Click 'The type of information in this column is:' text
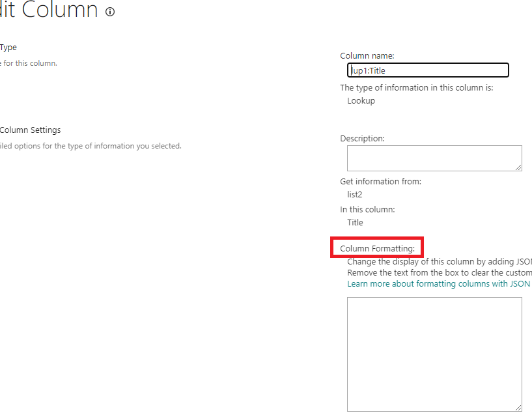Viewport: 532px width, 413px height. coord(416,87)
